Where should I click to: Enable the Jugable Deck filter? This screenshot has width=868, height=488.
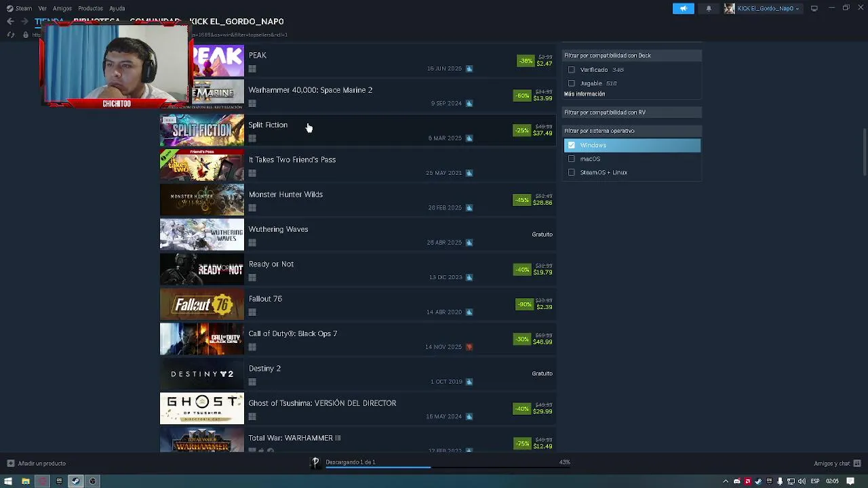[x=572, y=83]
